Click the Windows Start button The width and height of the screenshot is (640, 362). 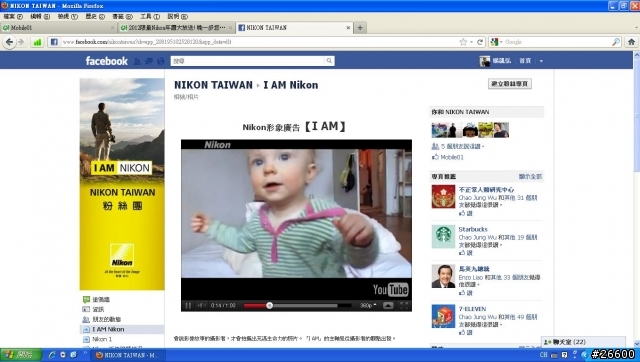click(20, 355)
